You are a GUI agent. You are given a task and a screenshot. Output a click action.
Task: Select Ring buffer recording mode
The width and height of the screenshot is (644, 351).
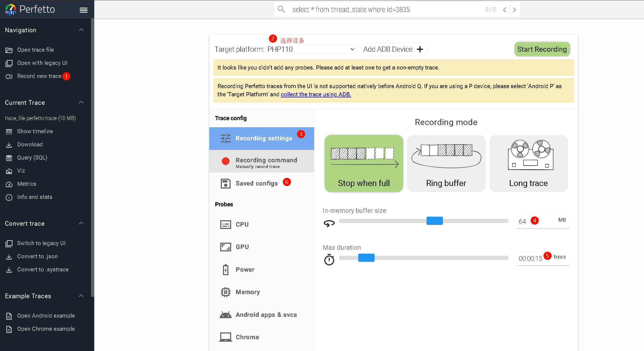pyautogui.click(x=446, y=163)
